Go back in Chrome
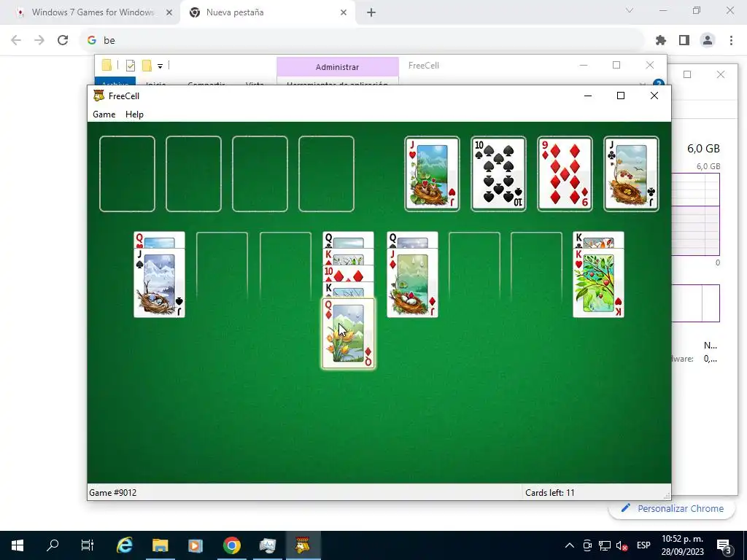The image size is (747, 560). click(x=16, y=40)
